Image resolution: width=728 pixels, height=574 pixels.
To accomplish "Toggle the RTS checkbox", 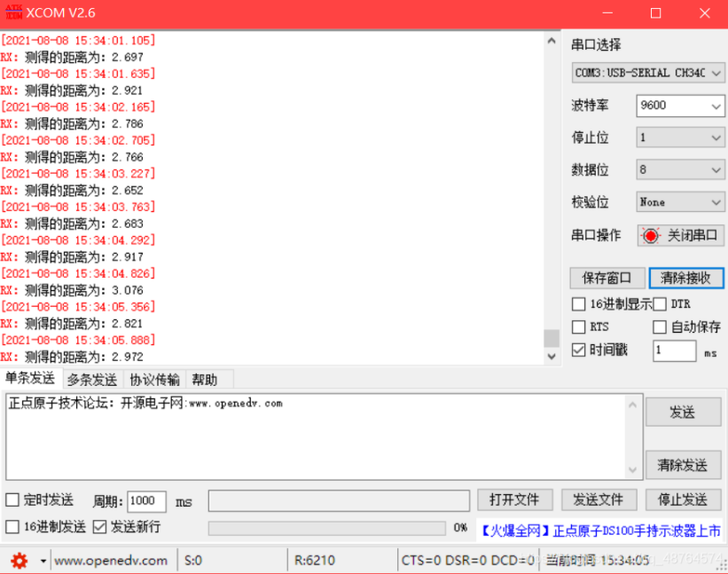I will pyautogui.click(x=578, y=327).
